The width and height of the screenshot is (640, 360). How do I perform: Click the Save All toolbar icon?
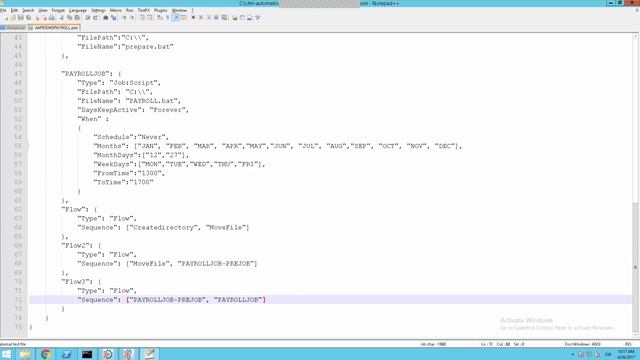pyautogui.click(x=29, y=18)
